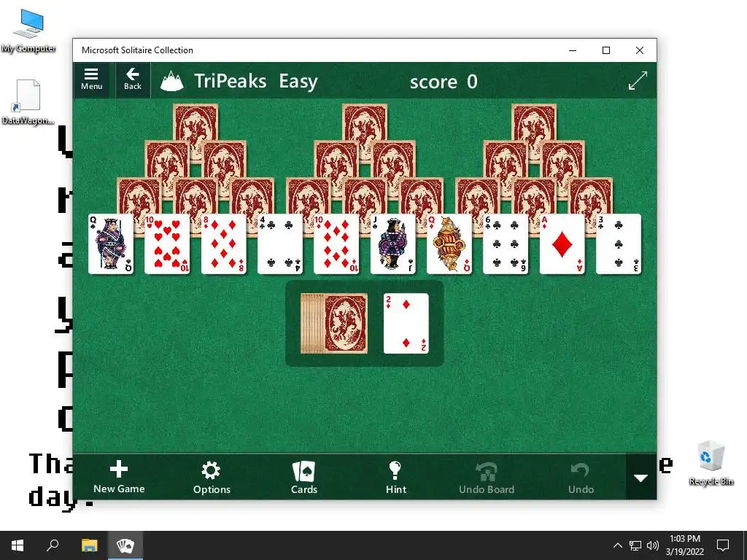Image resolution: width=747 pixels, height=560 pixels.
Task: Open the notification center icon
Action: click(x=723, y=545)
